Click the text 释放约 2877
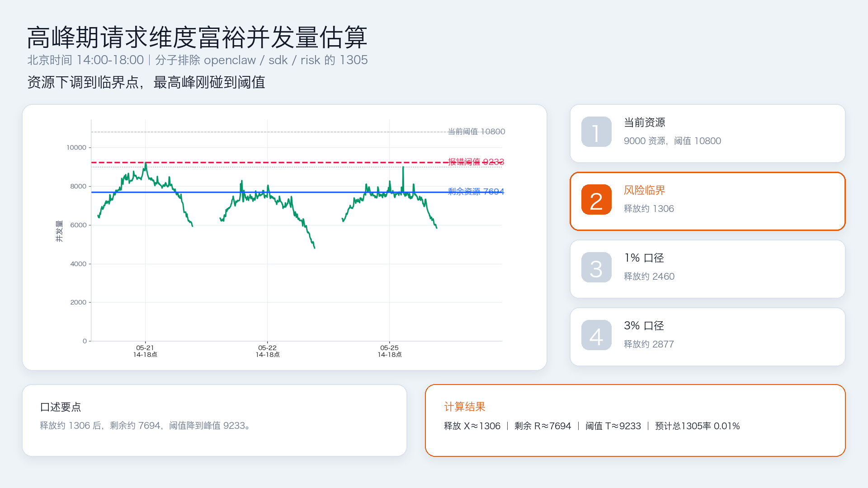This screenshot has height=488, width=868. click(649, 344)
